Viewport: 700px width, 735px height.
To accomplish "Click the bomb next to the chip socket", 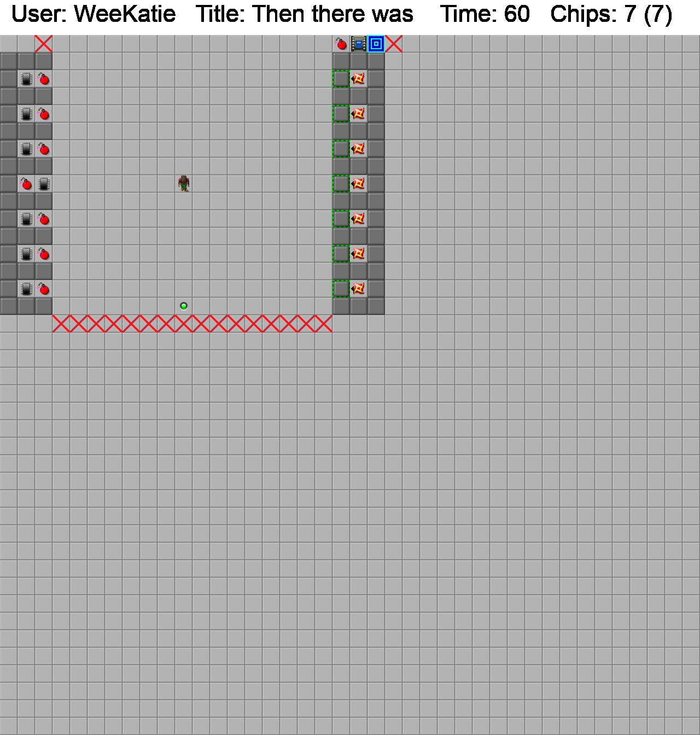I will (341, 44).
